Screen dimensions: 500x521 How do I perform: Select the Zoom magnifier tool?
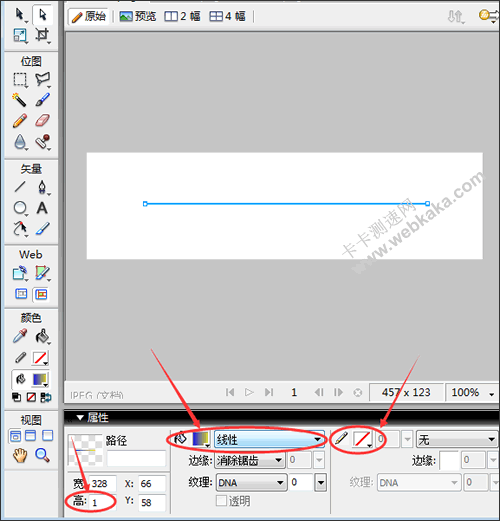click(x=42, y=455)
